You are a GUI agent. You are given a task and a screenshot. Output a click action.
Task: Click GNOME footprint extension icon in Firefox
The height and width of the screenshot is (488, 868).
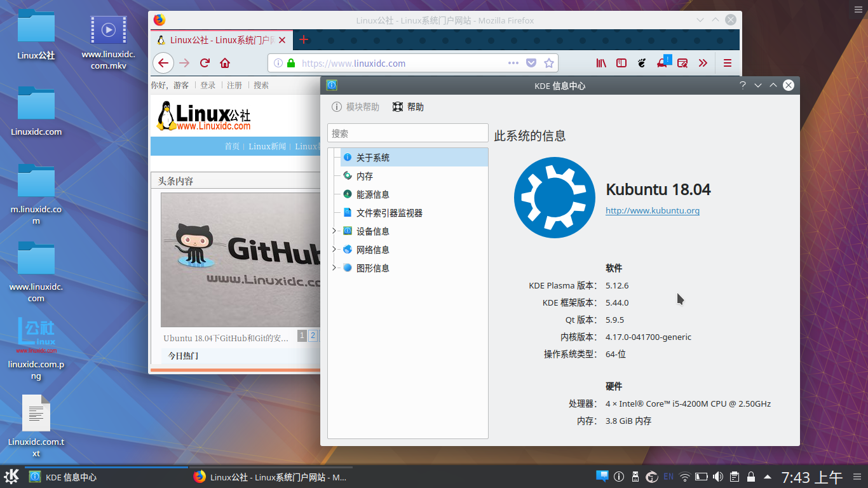point(642,63)
